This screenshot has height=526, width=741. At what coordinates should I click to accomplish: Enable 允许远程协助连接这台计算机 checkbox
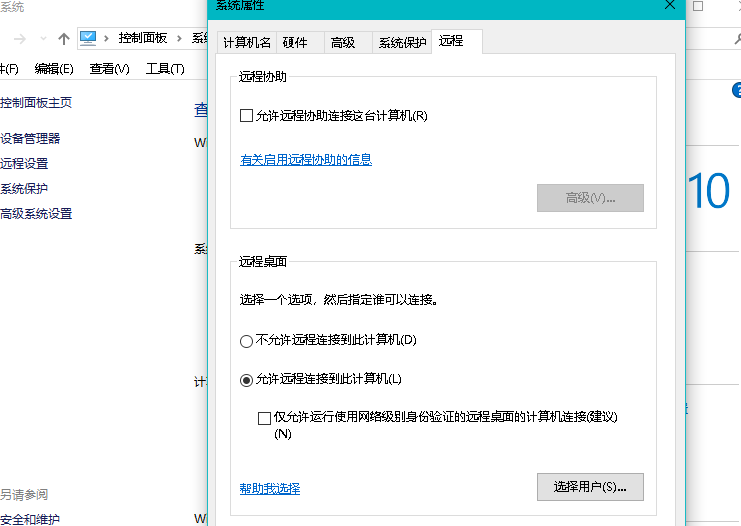(x=247, y=116)
